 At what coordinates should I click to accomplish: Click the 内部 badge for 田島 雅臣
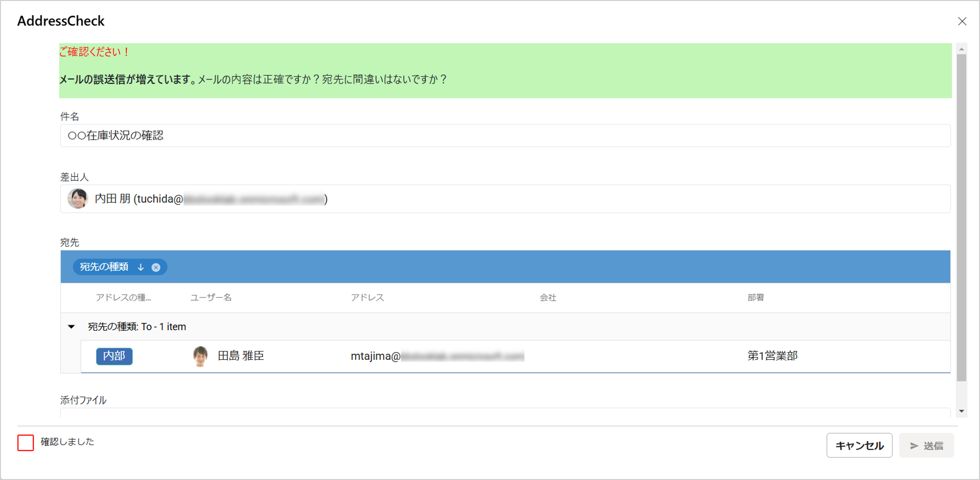click(x=114, y=356)
